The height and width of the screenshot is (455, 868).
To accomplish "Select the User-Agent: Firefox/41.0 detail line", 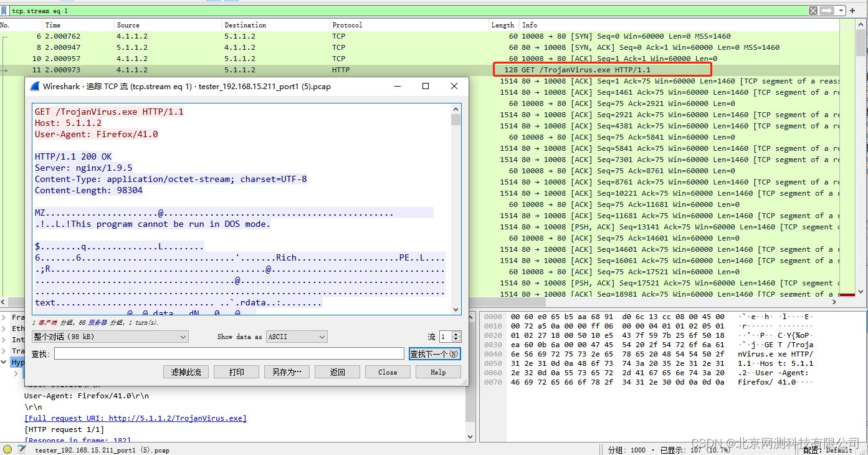I will (87, 396).
